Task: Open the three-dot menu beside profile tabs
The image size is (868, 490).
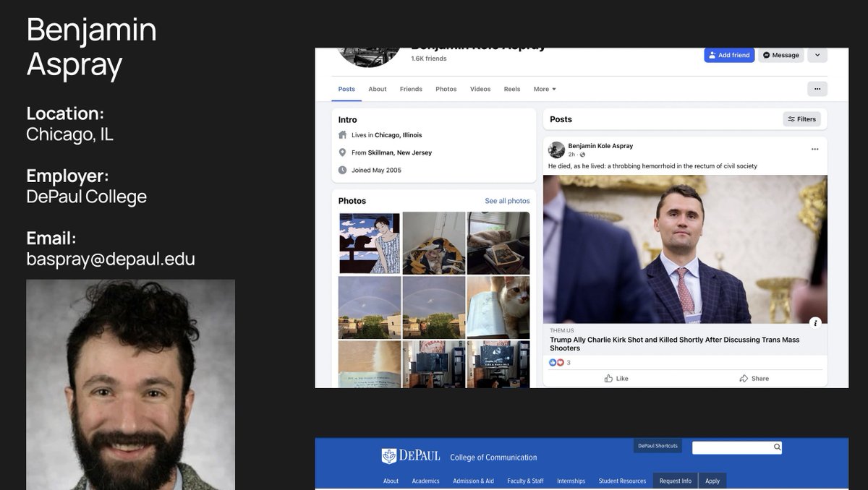Action: [817, 89]
